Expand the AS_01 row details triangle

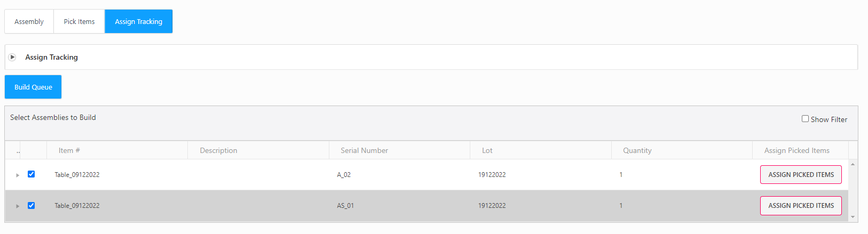click(x=18, y=206)
